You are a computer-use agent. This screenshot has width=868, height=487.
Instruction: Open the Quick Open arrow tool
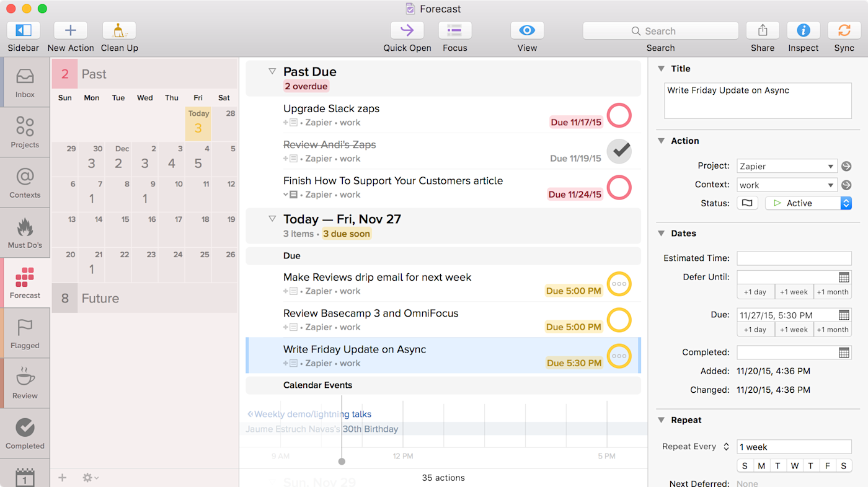pos(407,30)
